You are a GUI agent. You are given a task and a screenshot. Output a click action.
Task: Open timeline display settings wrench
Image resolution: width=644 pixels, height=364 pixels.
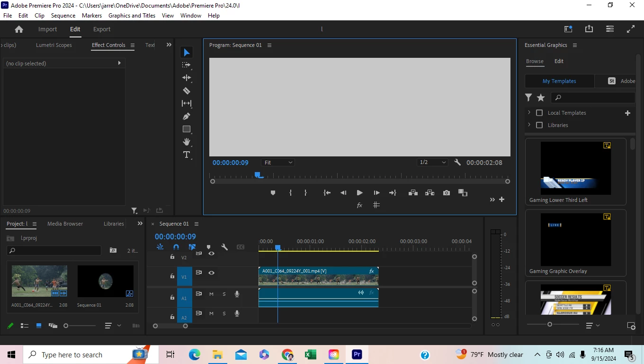point(224,247)
